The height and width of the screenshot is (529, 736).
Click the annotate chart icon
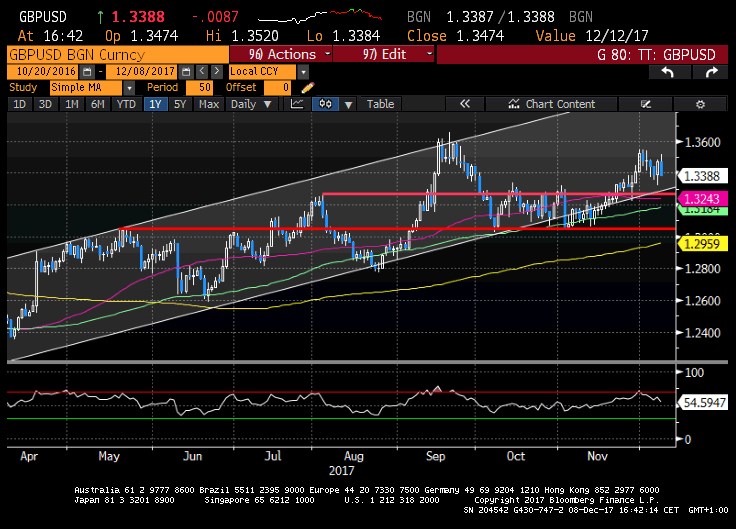pos(645,104)
